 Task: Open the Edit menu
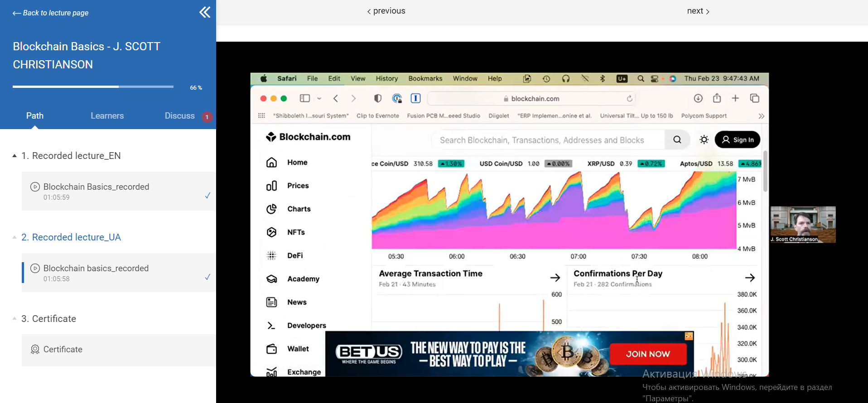(334, 78)
